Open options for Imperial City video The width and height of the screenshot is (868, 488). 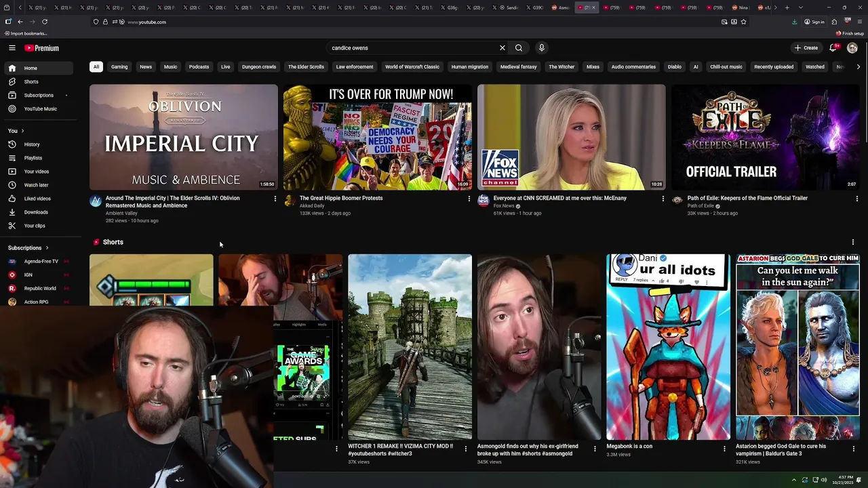(275, 199)
